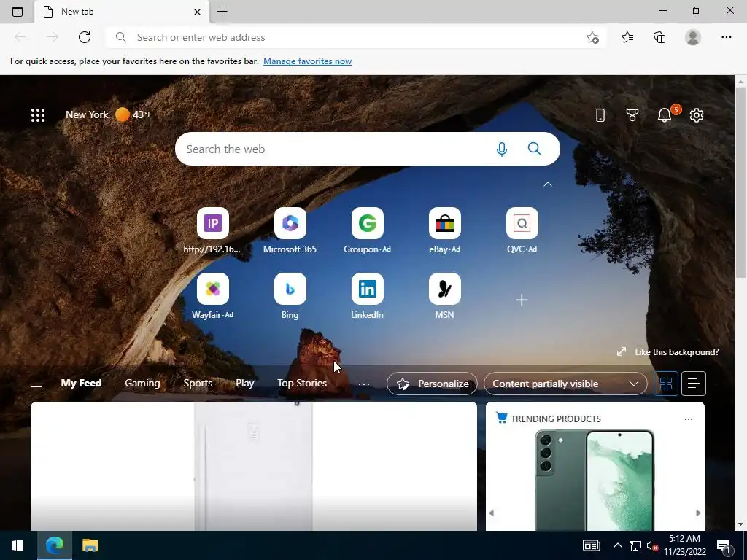
Task: Open the http://192.16... quick link
Action: (x=212, y=231)
